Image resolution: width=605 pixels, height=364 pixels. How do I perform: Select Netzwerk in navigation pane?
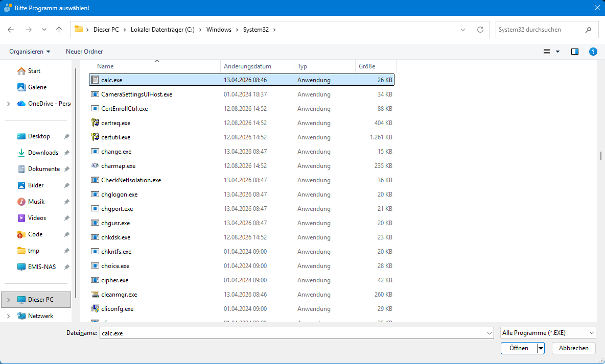[40, 316]
